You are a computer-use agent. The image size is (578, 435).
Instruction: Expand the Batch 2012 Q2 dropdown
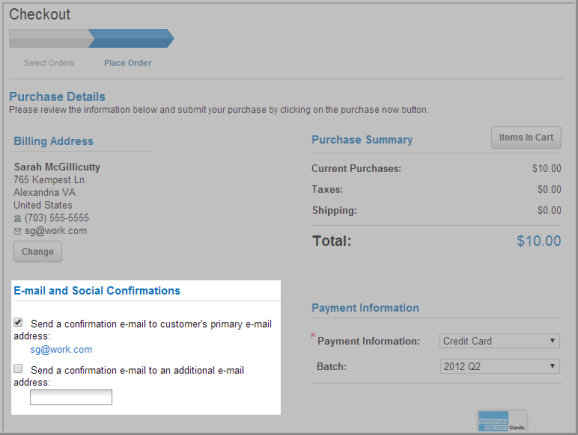499,366
